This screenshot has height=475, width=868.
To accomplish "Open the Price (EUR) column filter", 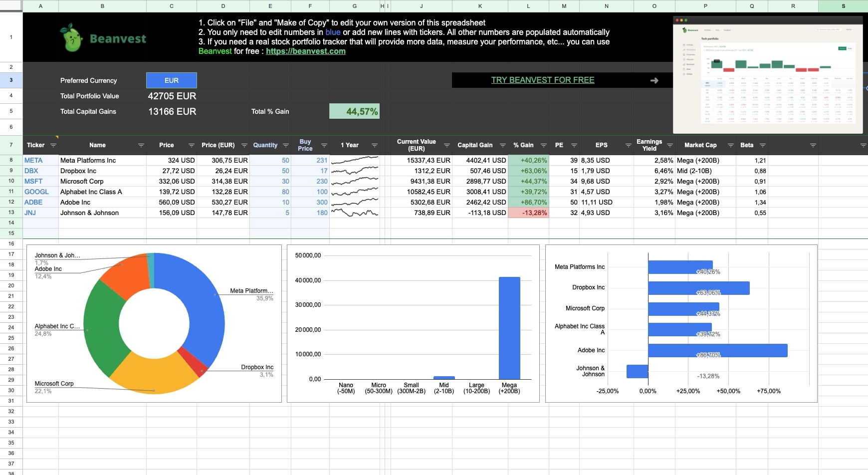I will [x=244, y=145].
